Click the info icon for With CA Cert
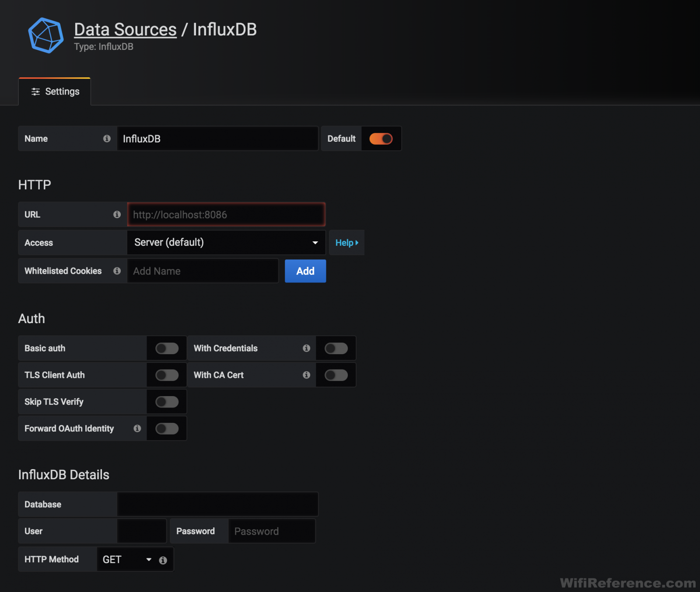The width and height of the screenshot is (700, 592). click(x=306, y=375)
